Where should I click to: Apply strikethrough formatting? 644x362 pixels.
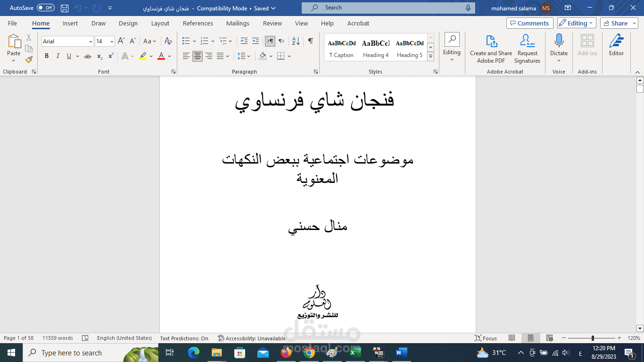click(87, 56)
